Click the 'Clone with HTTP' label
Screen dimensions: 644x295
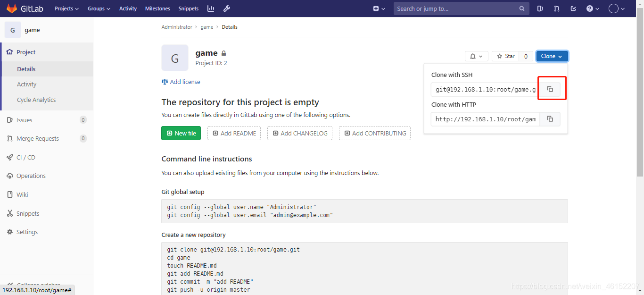pyautogui.click(x=454, y=104)
